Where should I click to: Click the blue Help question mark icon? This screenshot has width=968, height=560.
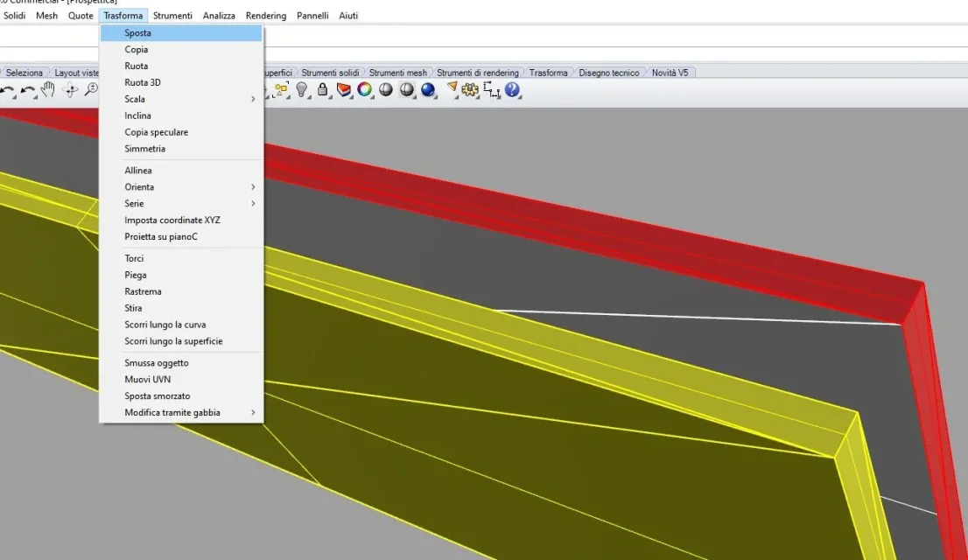click(x=512, y=90)
